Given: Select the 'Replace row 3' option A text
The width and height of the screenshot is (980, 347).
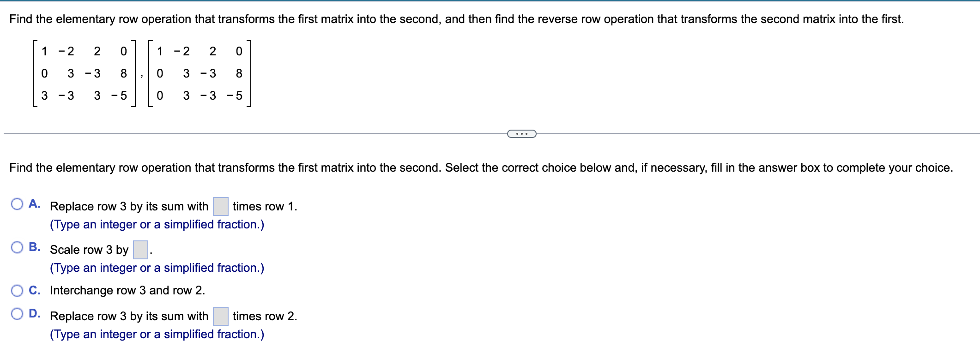Looking at the screenshot, I should [x=128, y=206].
